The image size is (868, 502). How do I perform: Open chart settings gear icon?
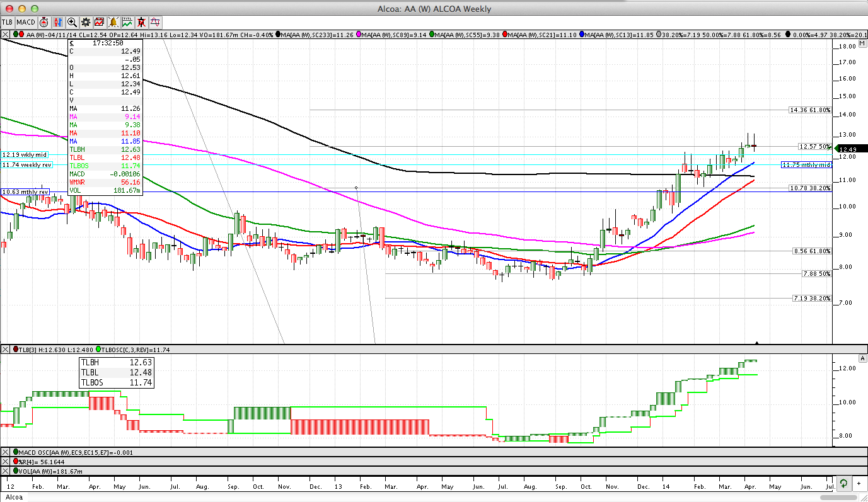(x=86, y=22)
